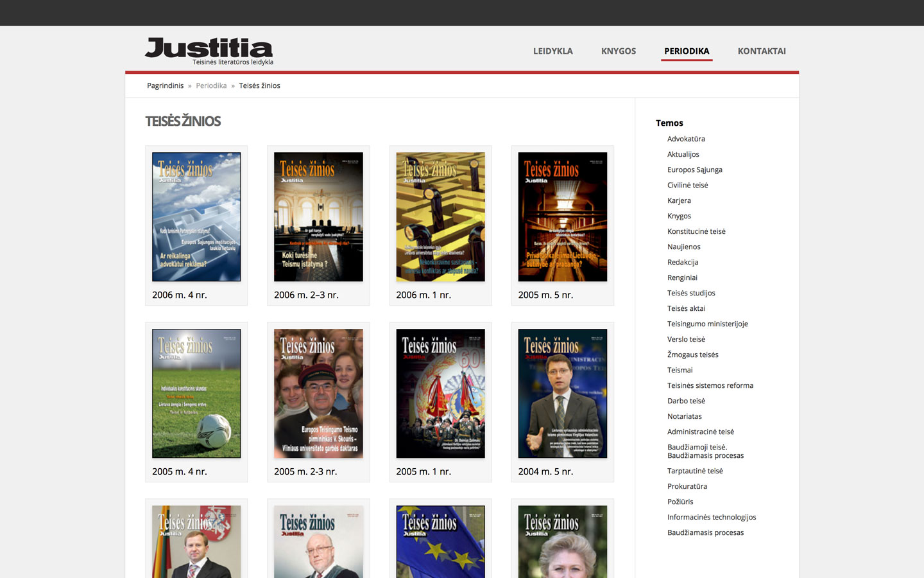Select the Advokatūra topic

(686, 139)
